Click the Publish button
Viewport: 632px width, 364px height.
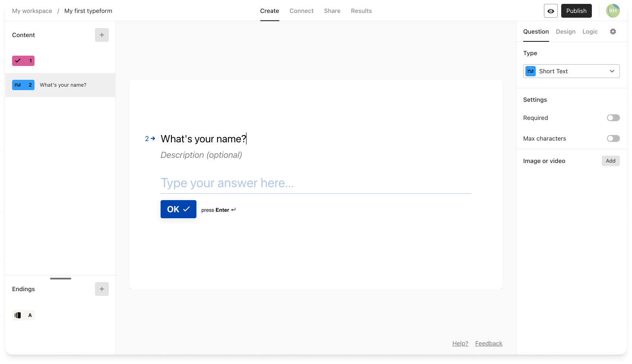(576, 11)
